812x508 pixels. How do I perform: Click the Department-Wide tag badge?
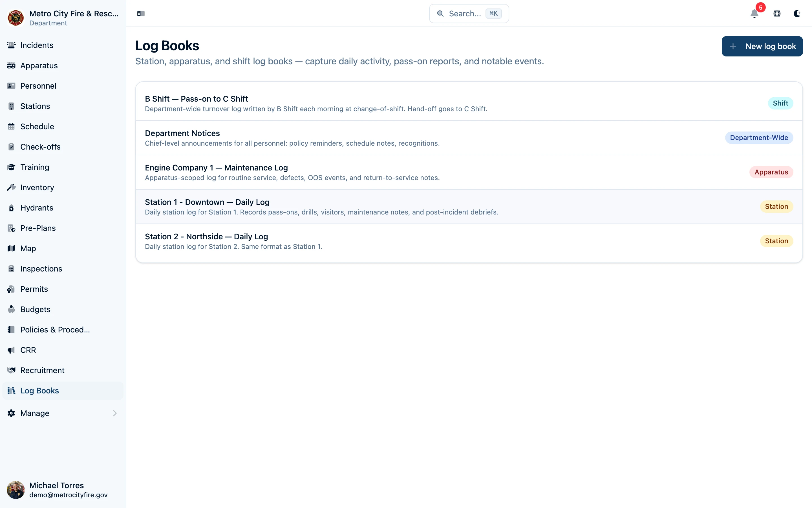759,138
